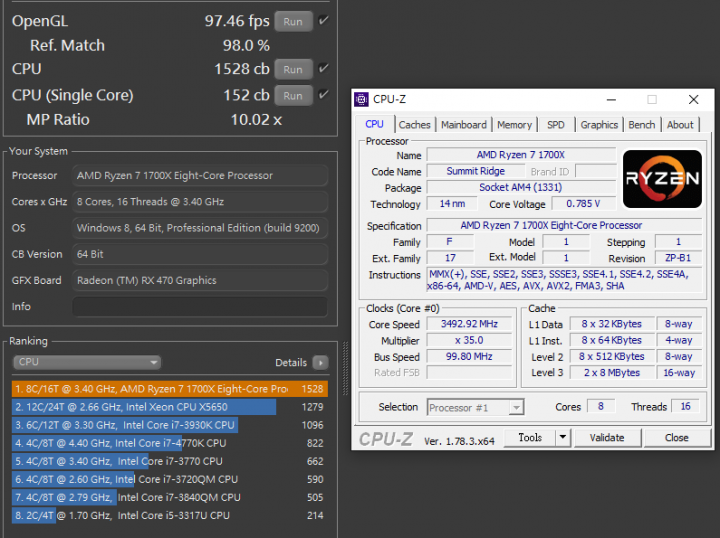Run the CPU (Single Core) benchmark
Viewport: 720px width, 538px height.
coord(293,95)
